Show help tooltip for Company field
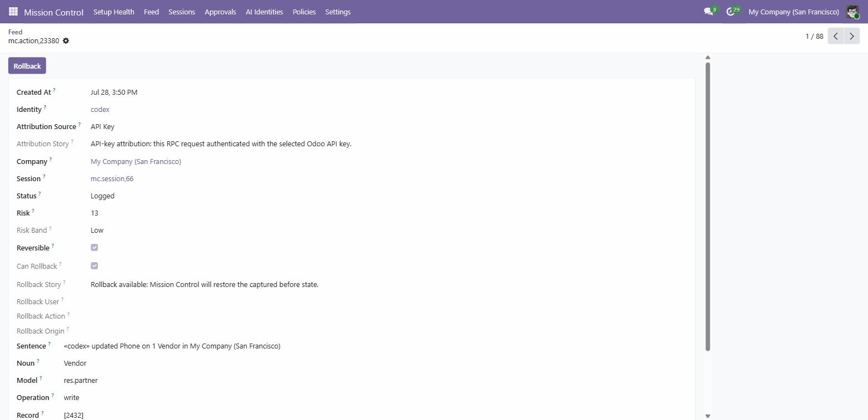Image resolution: width=868 pixels, height=420 pixels. [50, 159]
